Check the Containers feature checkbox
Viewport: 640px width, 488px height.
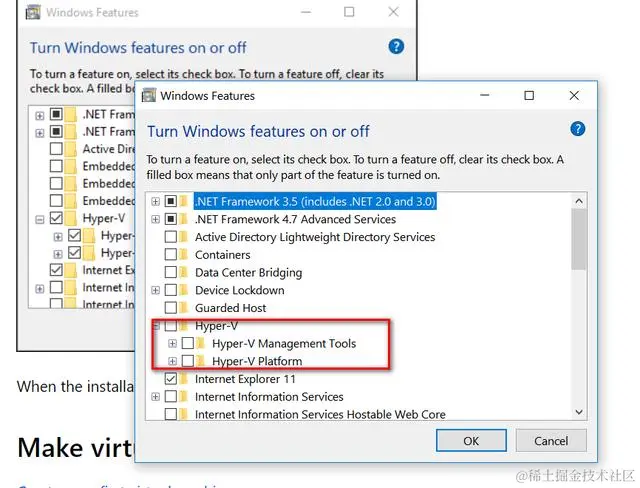(x=171, y=255)
